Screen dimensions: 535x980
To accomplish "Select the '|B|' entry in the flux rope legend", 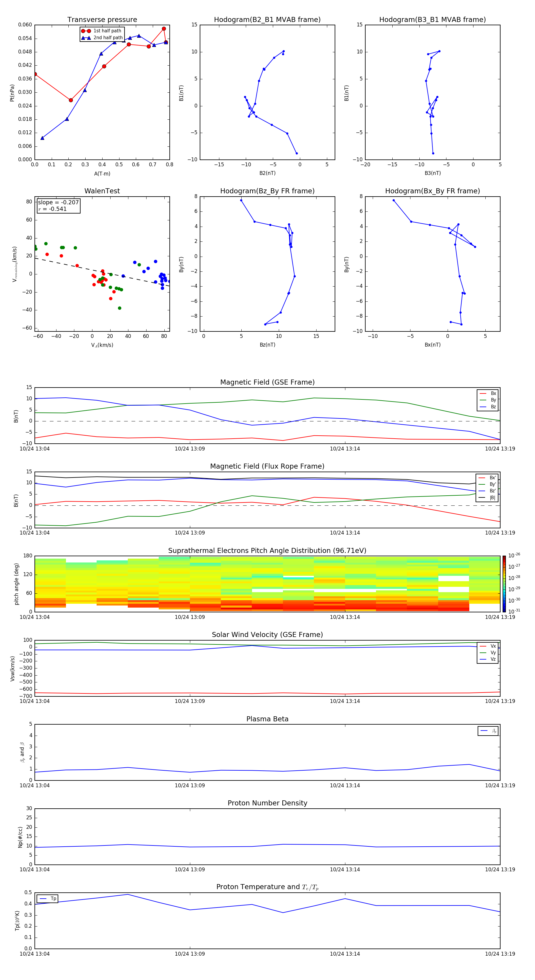I will coord(487,498).
